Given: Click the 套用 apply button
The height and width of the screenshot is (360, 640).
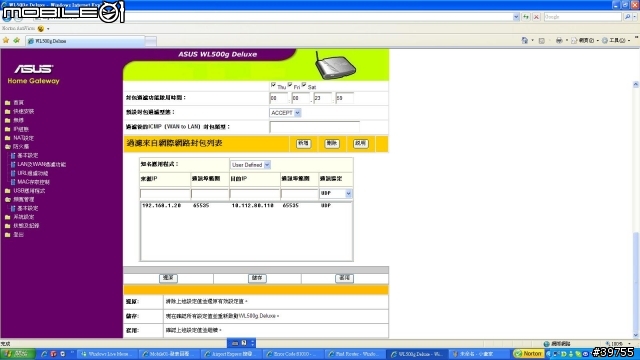Looking at the screenshot, I should coord(344,278).
